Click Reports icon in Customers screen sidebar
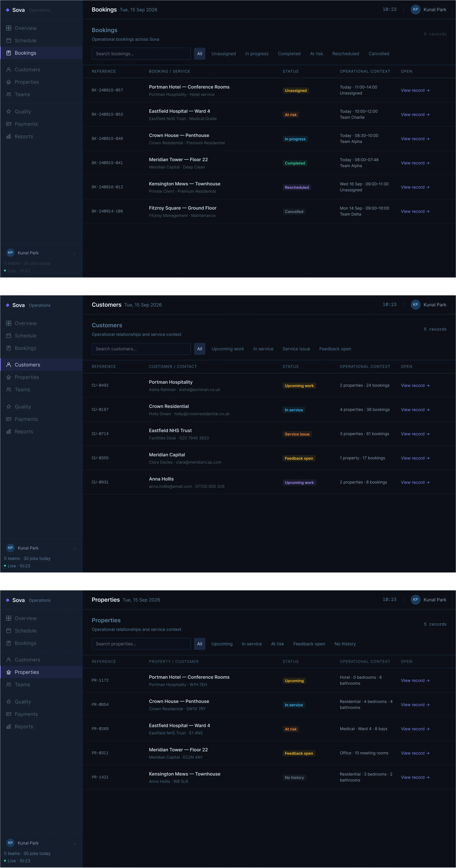 pos(9,432)
